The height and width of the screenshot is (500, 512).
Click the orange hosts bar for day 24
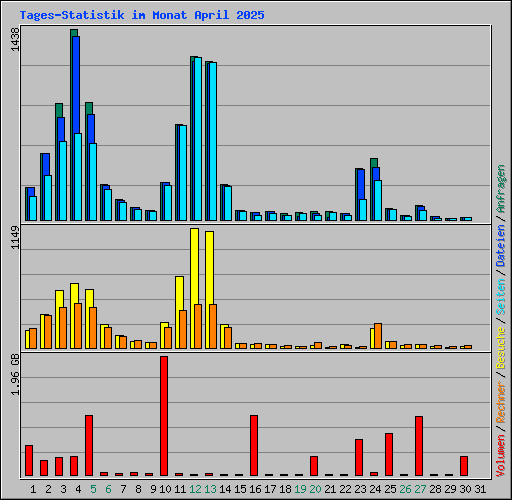[x=378, y=336]
